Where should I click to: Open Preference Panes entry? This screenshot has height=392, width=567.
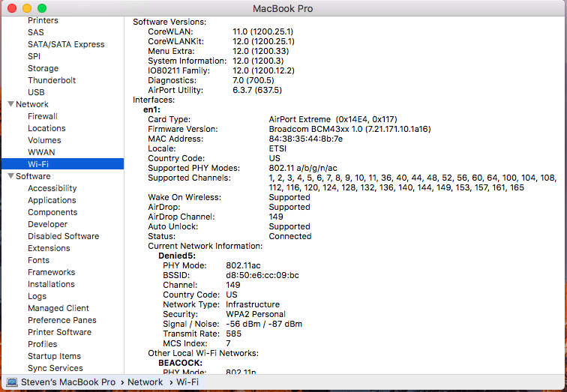62,320
